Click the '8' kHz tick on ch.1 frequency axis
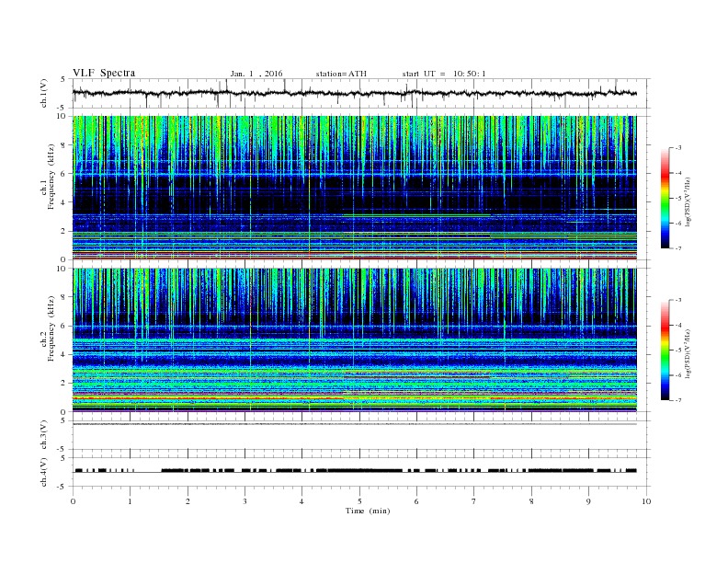This screenshot has height=563, width=728. click(x=64, y=145)
